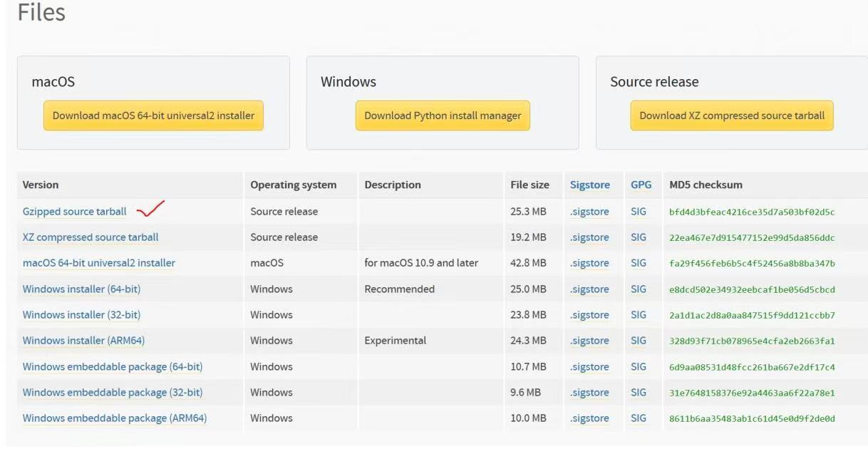Open SIG for XZ compressed source tarball
Image resolution: width=868 pixels, height=449 pixels.
(x=639, y=237)
